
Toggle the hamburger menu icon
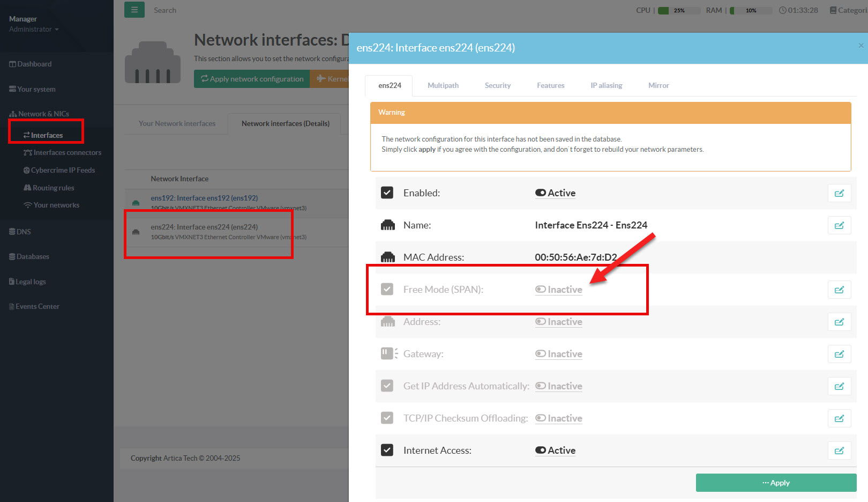pyautogui.click(x=134, y=10)
